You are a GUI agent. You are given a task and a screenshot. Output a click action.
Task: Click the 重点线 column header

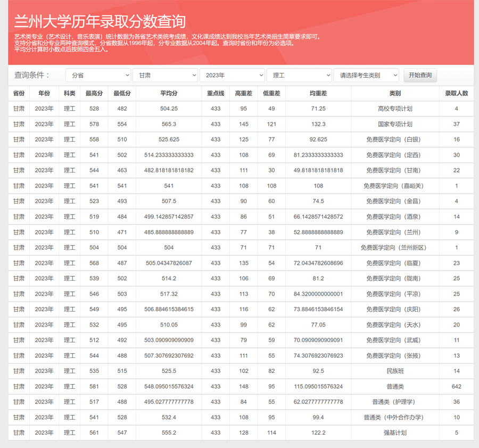coord(216,93)
